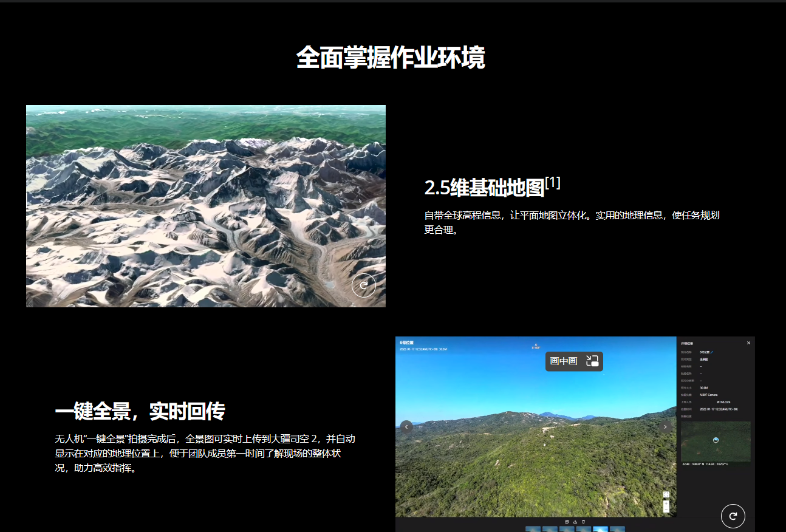
Task: Click the latitude and longitude text under the mini map
Action: pyautogui.click(x=705, y=465)
